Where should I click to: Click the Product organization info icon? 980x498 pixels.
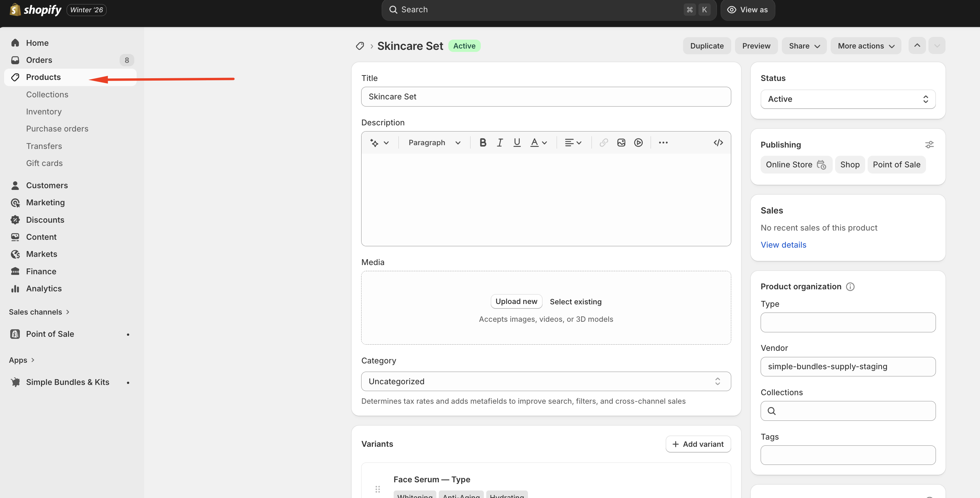[850, 287]
